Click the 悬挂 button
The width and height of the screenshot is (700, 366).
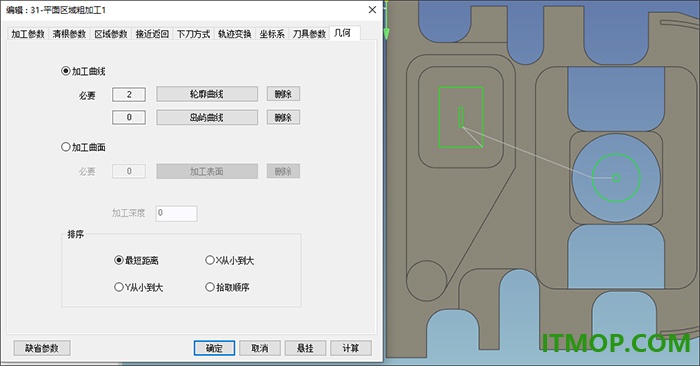(305, 348)
